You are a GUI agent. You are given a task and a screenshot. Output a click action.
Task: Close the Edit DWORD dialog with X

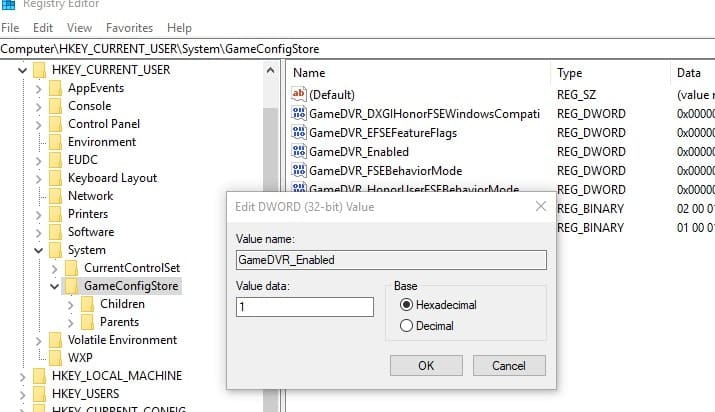pyautogui.click(x=540, y=206)
